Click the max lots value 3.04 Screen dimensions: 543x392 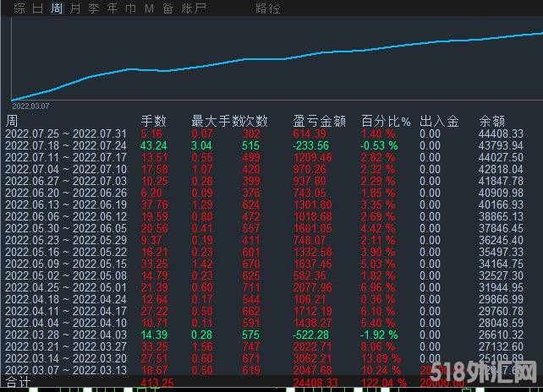201,145
